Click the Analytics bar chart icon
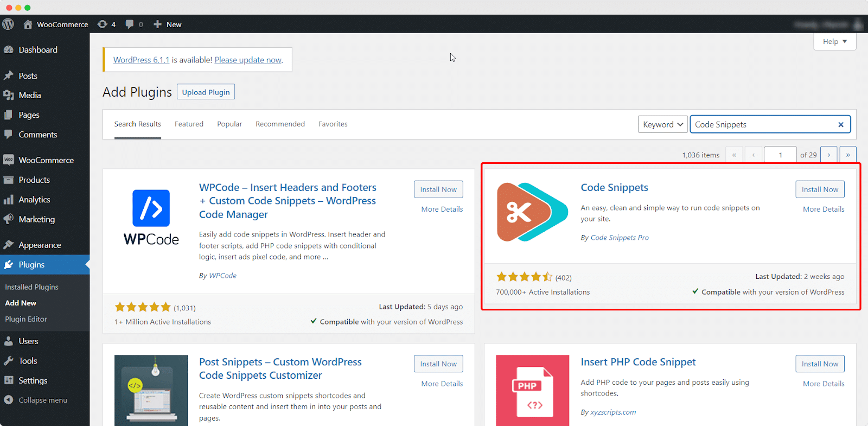 [x=8, y=199]
